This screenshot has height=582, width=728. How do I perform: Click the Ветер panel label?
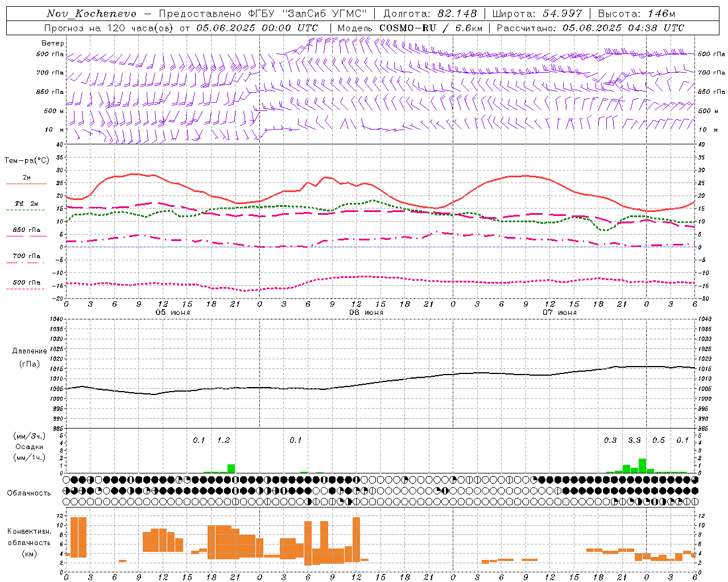[x=53, y=43]
